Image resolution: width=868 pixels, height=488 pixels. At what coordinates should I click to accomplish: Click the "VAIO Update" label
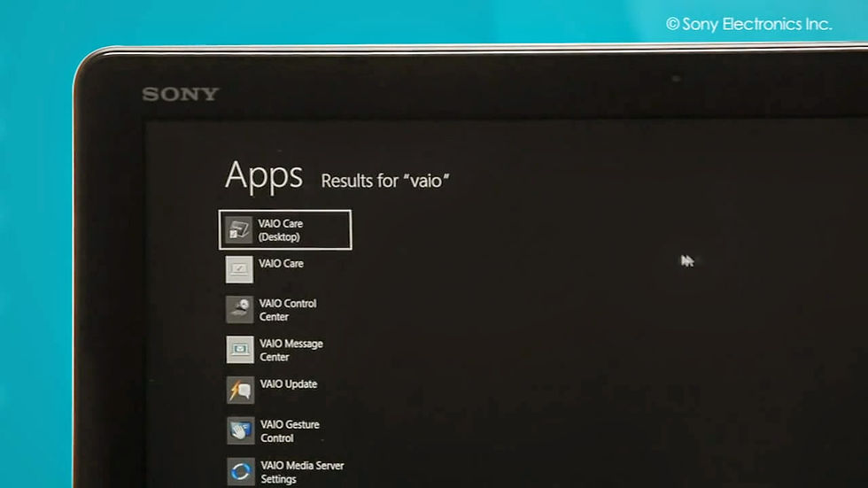(x=289, y=384)
